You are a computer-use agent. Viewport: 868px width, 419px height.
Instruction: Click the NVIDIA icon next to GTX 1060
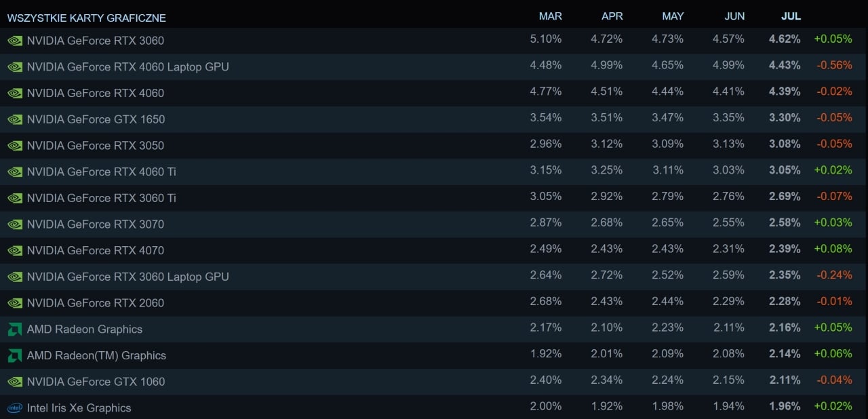coord(14,382)
